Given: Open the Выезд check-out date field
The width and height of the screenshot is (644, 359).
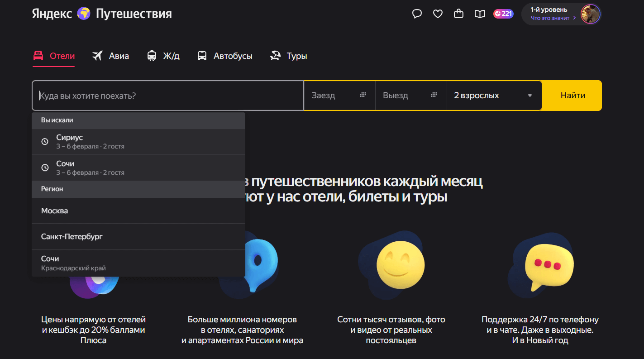Looking at the screenshot, I should point(411,96).
